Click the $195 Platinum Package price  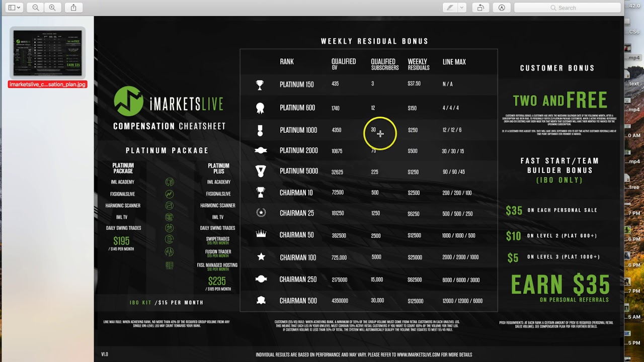(121, 241)
